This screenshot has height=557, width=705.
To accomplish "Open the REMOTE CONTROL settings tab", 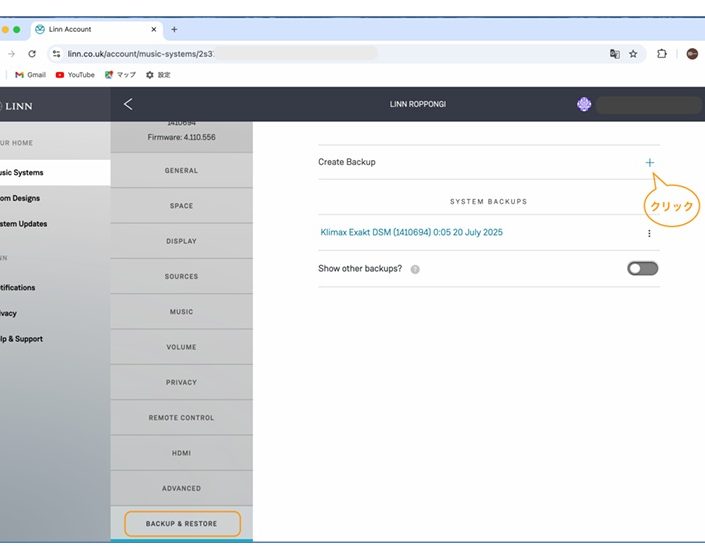I will (181, 418).
